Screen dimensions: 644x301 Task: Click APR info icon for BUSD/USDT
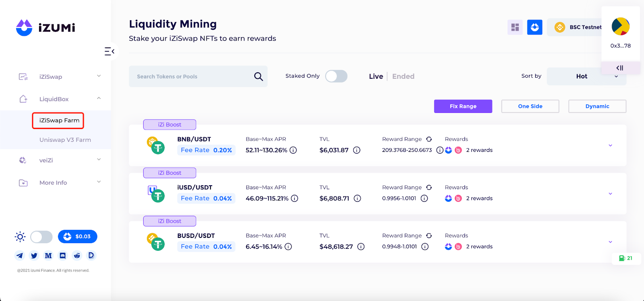[288, 246]
